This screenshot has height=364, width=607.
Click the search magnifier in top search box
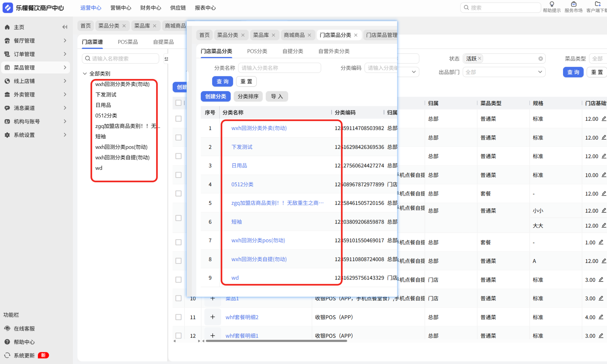[x=466, y=8]
